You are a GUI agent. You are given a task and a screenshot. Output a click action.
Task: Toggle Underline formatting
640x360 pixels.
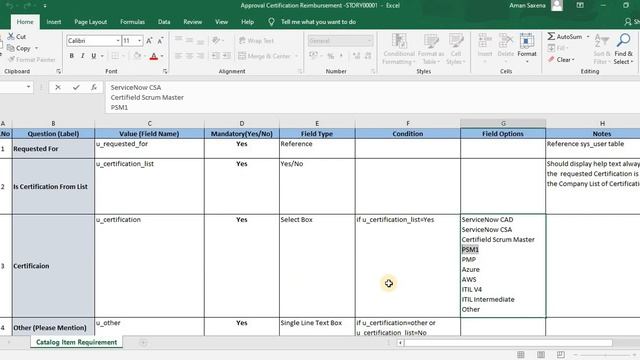(x=93, y=56)
